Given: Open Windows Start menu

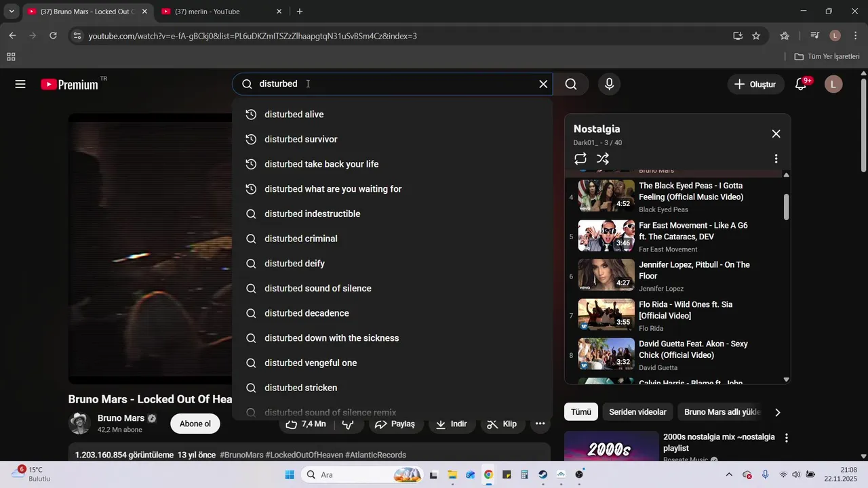Looking at the screenshot, I should [x=290, y=474].
